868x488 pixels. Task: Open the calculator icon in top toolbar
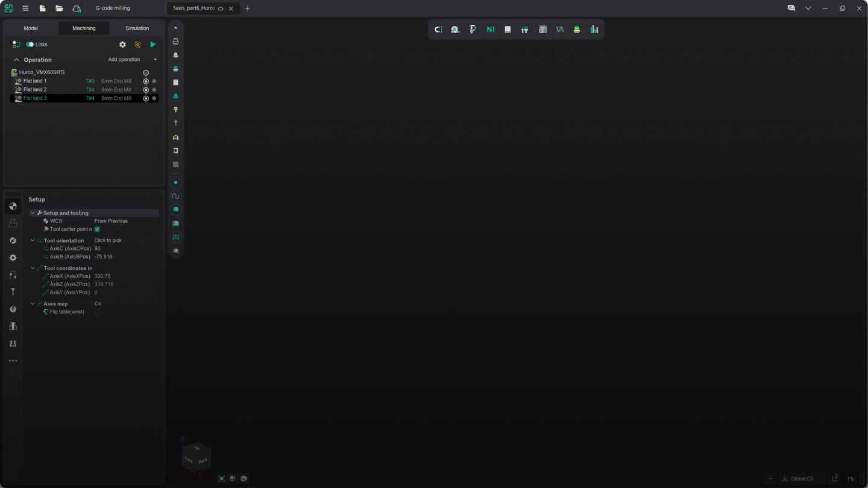point(542,30)
